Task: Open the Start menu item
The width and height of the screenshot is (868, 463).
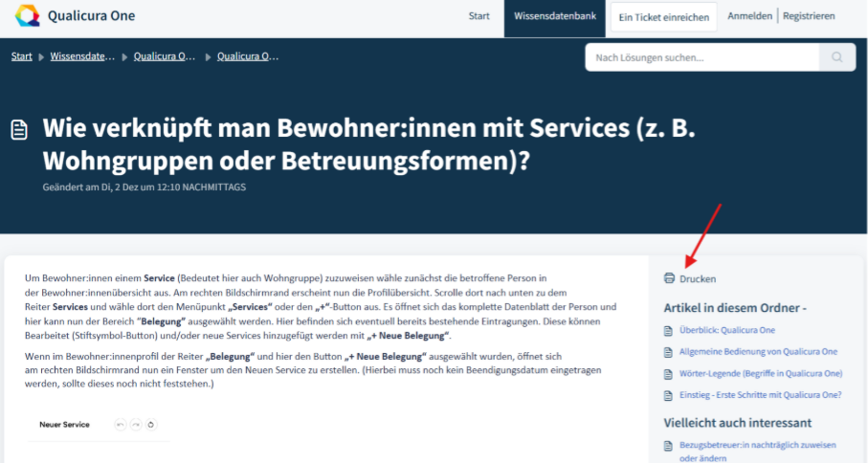Action: pyautogui.click(x=479, y=16)
